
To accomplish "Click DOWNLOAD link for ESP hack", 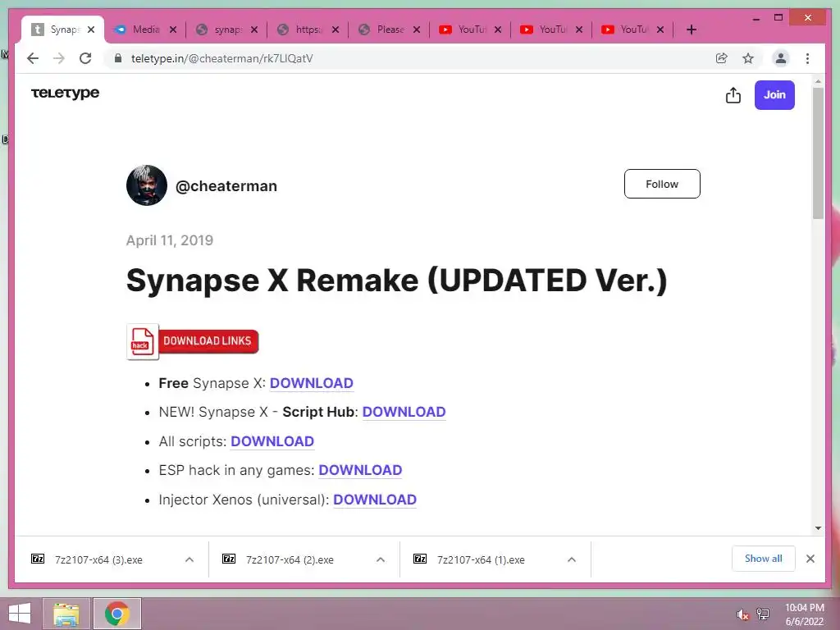I will [x=360, y=470].
